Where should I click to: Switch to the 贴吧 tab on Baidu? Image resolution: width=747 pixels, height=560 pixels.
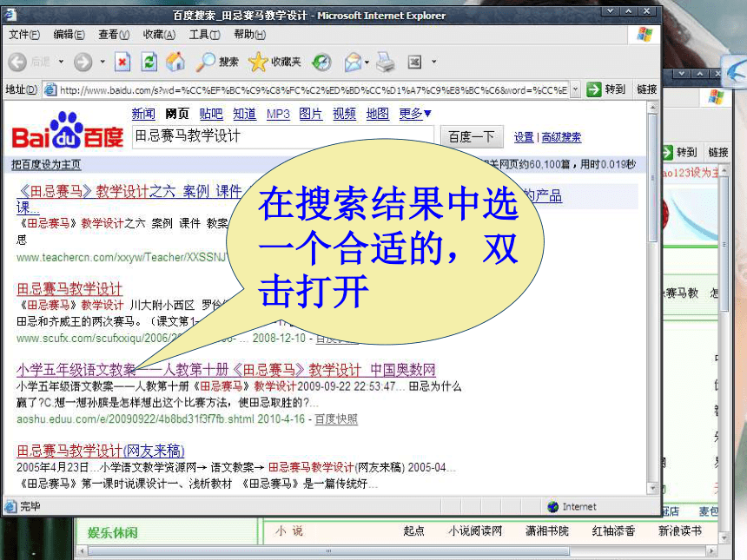[x=211, y=114]
